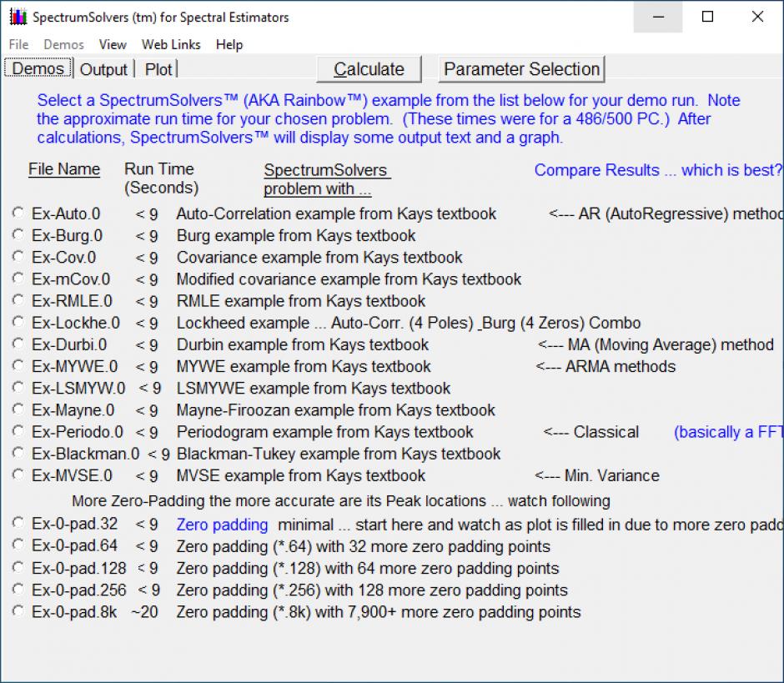Close the SpectrumSolvers window
This screenshot has height=683, width=784.
[x=757, y=17]
